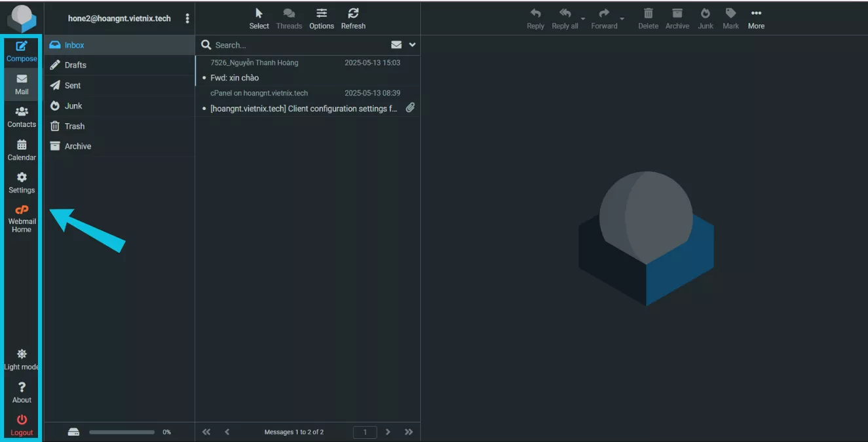Screen dimensions: 868x442
Task: Open the Mark message menu
Action: point(730,18)
